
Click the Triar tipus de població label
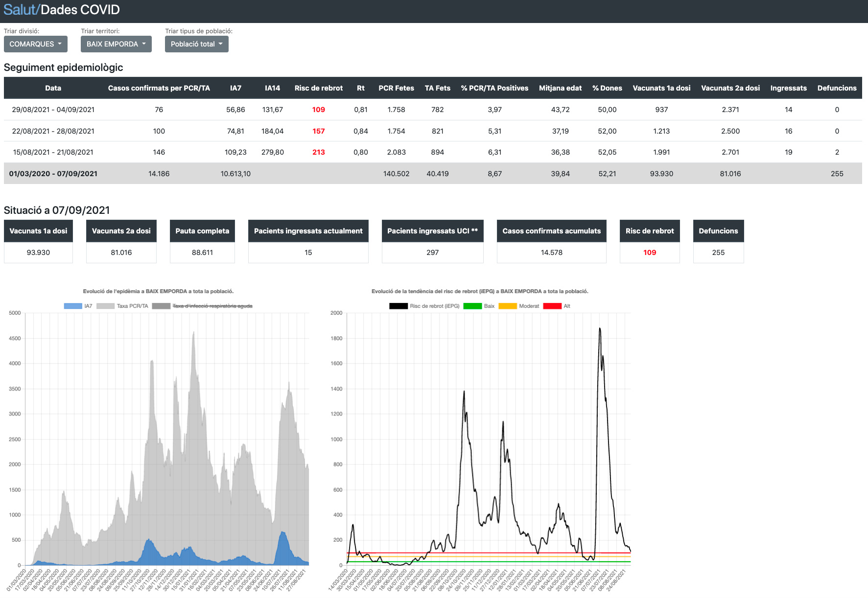[199, 31]
